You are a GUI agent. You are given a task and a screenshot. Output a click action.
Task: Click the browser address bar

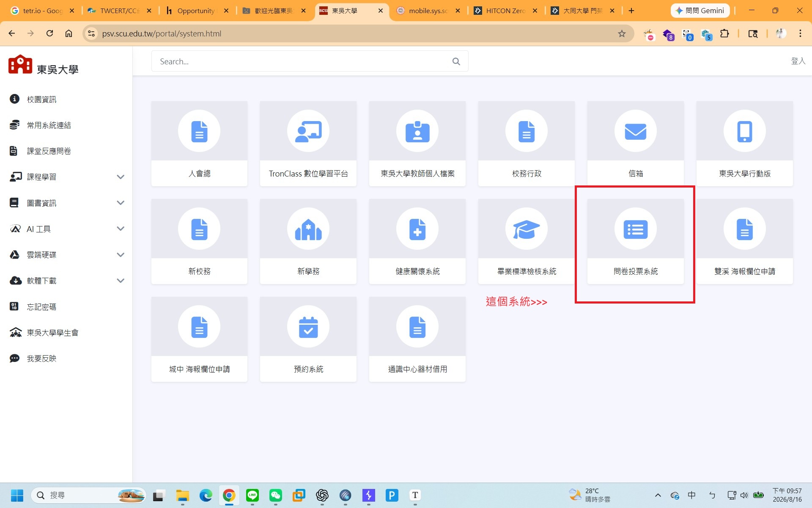357,33
